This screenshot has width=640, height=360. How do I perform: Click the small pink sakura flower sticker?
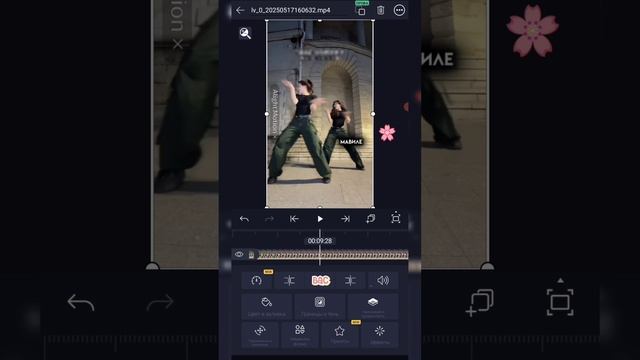tap(387, 133)
